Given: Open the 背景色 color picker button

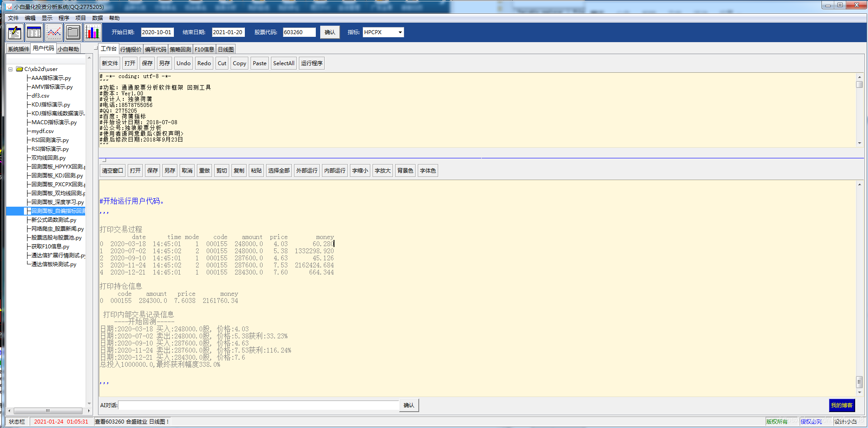Looking at the screenshot, I should pyautogui.click(x=405, y=171).
